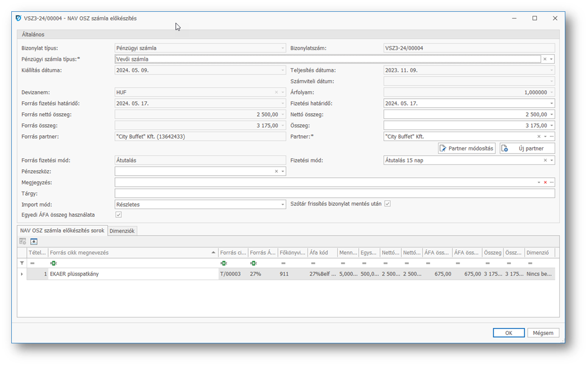Click Forrás cikk megnevezés filter operator icon
This screenshot has height=366, width=588.
(53, 263)
